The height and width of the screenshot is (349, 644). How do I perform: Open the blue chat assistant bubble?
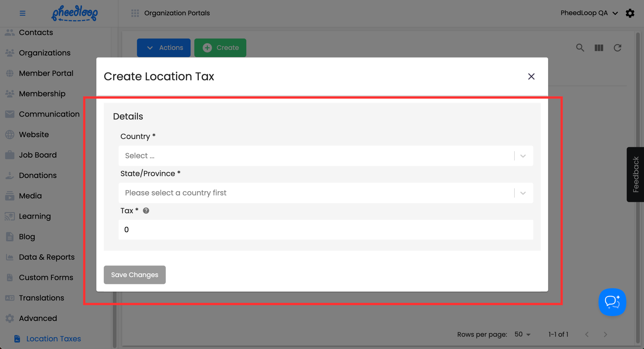pyautogui.click(x=612, y=302)
